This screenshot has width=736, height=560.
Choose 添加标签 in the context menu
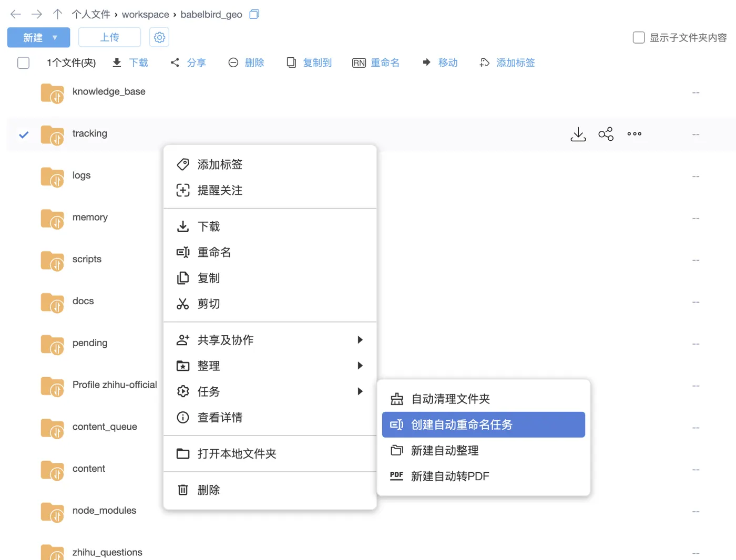click(x=270, y=164)
